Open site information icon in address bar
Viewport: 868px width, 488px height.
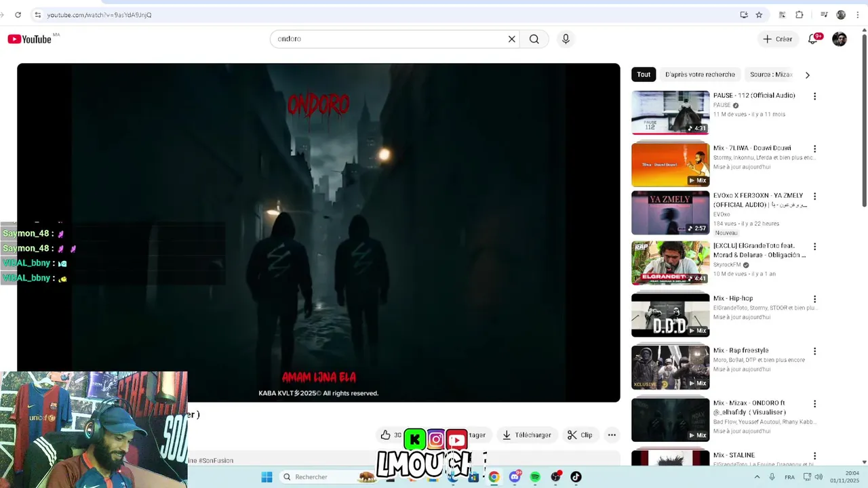[x=38, y=15]
